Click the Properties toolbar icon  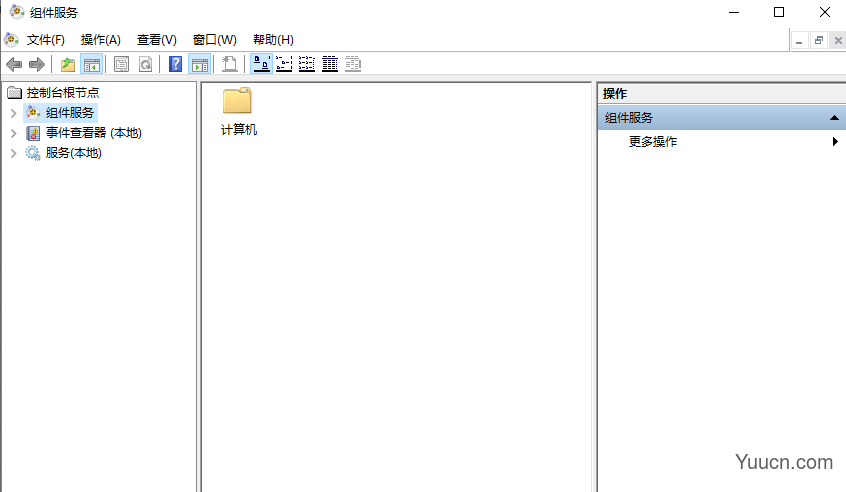coord(121,65)
